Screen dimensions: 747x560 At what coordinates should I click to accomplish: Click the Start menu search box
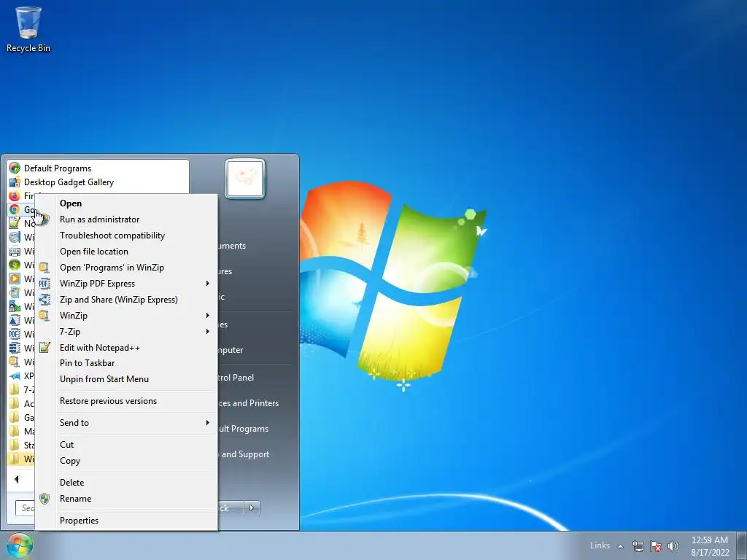click(25, 508)
